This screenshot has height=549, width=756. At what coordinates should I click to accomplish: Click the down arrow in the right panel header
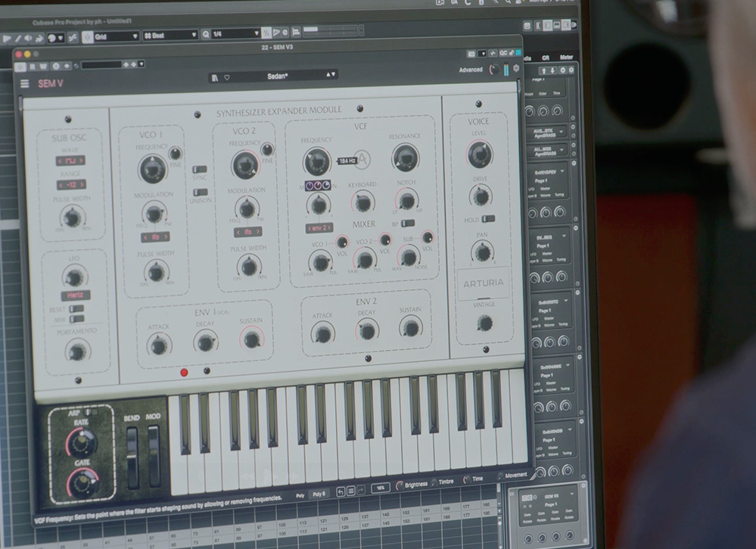553,70
